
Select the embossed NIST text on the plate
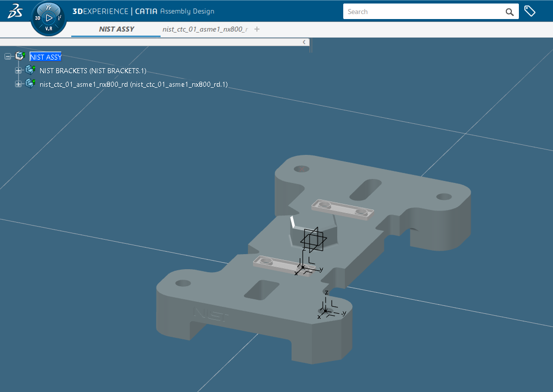[x=211, y=314]
